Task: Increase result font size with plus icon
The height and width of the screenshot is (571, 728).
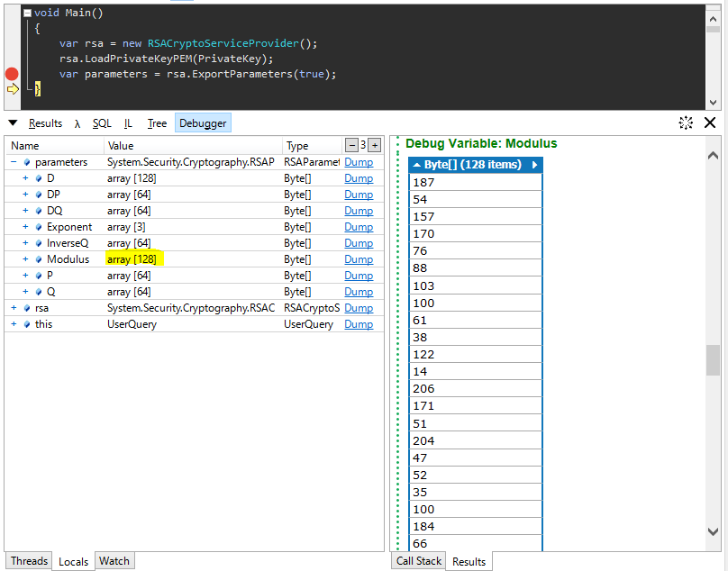Action: coord(375,144)
